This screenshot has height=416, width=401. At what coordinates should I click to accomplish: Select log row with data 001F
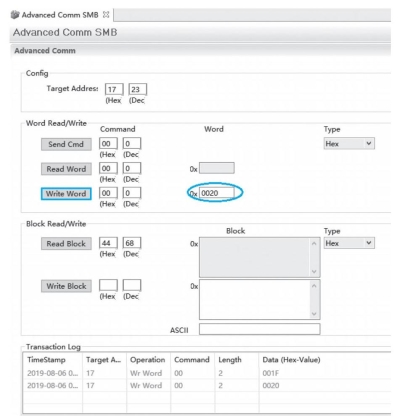pyautogui.click(x=207, y=373)
